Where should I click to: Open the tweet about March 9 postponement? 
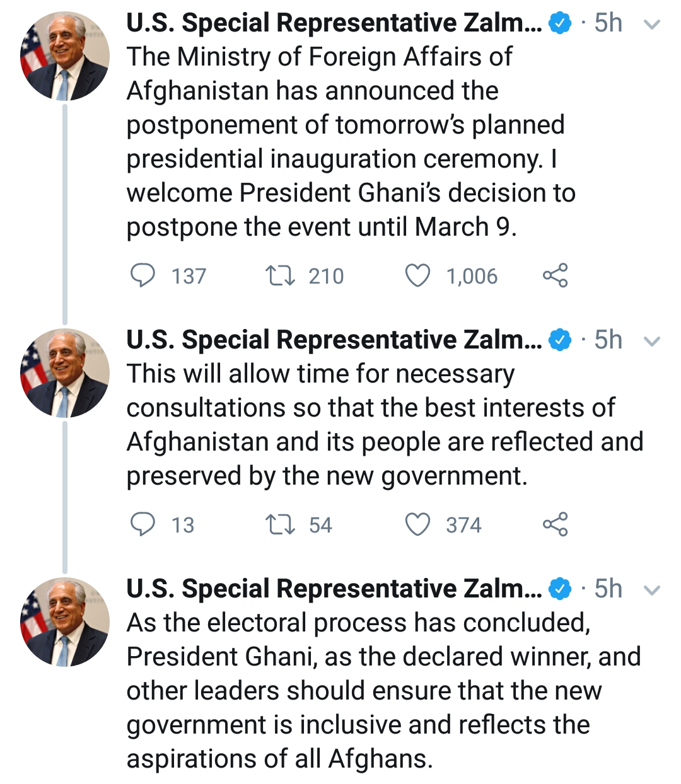pos(350,142)
